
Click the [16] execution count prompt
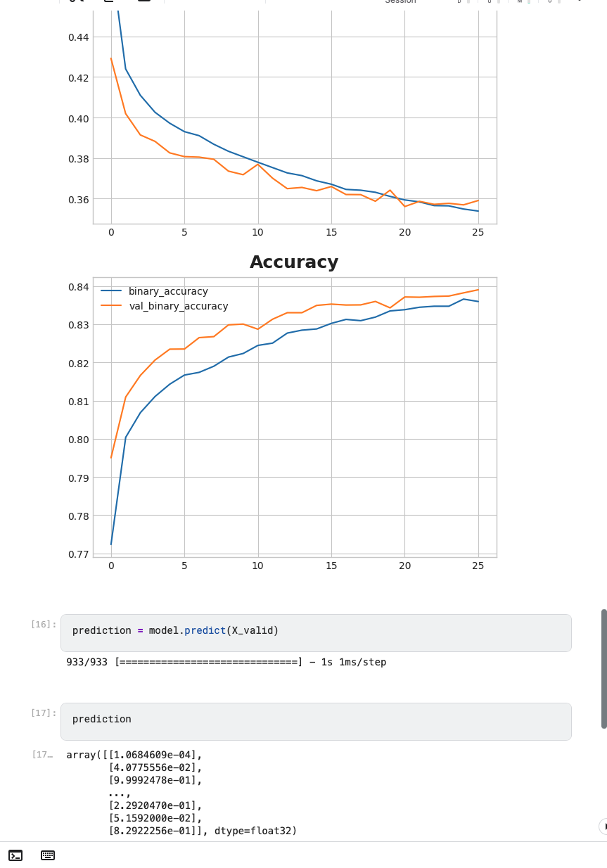[42, 624]
